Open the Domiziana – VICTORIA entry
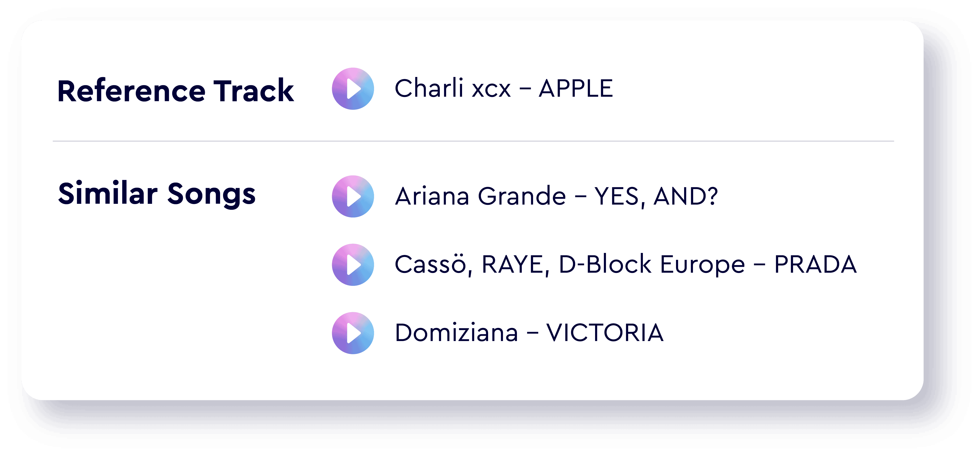This screenshot has height=457, width=980. click(x=529, y=333)
